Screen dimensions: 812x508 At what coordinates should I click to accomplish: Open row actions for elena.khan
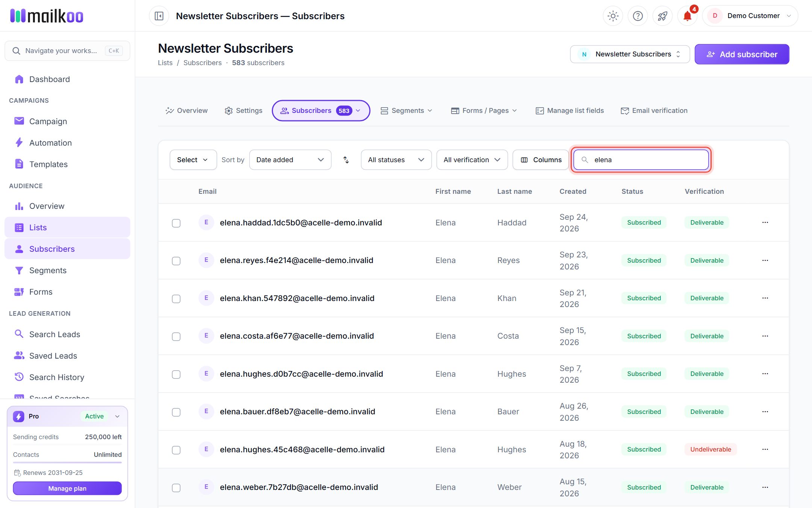pos(765,298)
